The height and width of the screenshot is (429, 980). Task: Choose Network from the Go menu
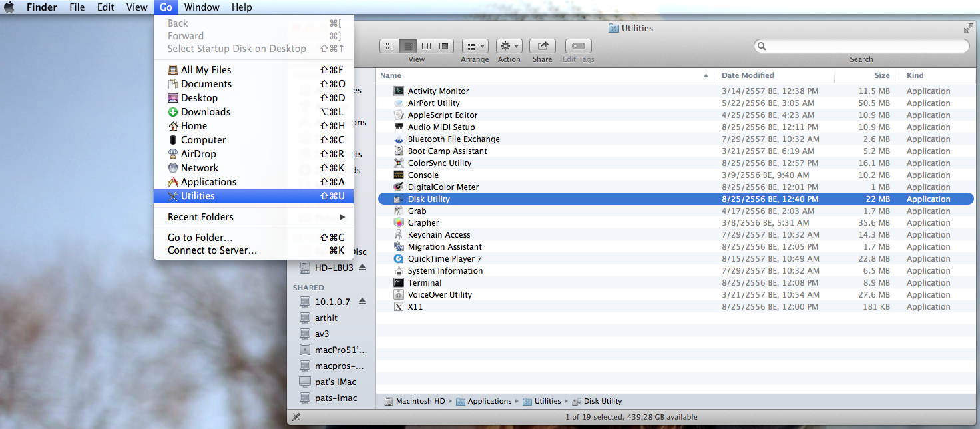pos(254,168)
